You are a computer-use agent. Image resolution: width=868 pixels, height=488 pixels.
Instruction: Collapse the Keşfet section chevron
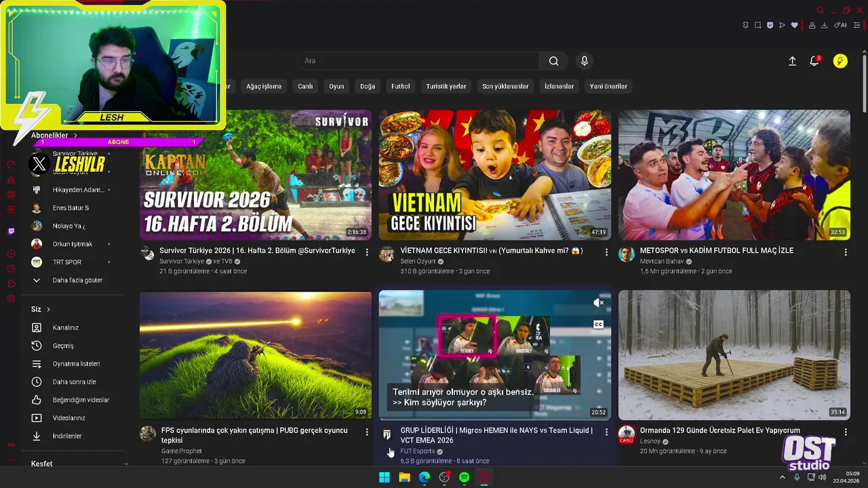pyautogui.click(x=126, y=464)
